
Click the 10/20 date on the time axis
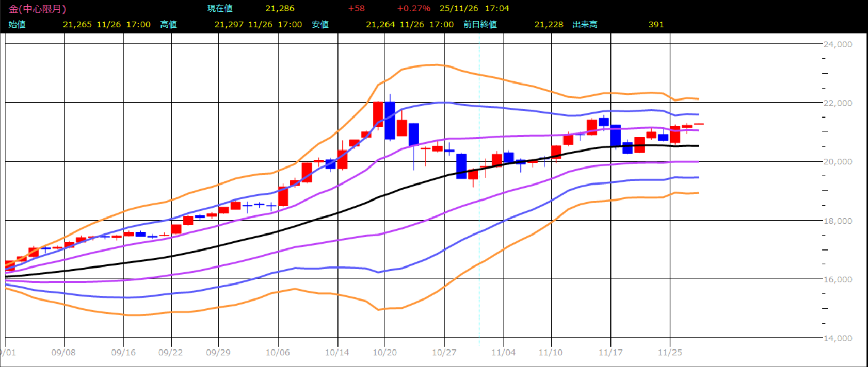pos(384,353)
